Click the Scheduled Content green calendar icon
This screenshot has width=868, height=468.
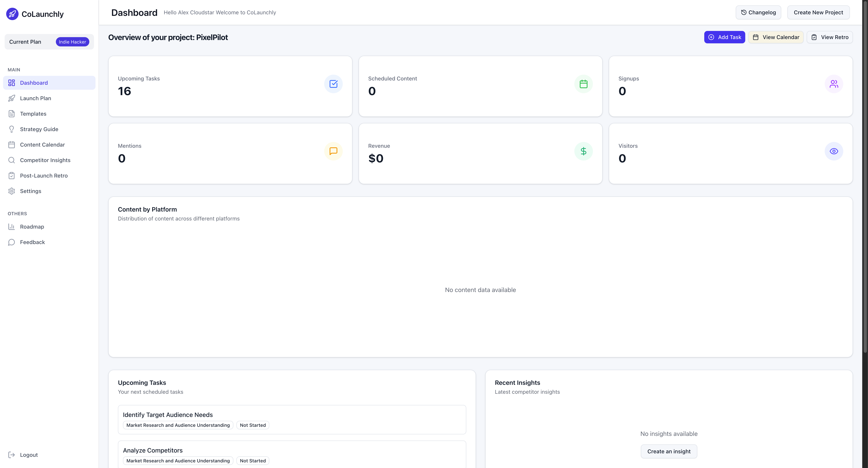point(584,84)
